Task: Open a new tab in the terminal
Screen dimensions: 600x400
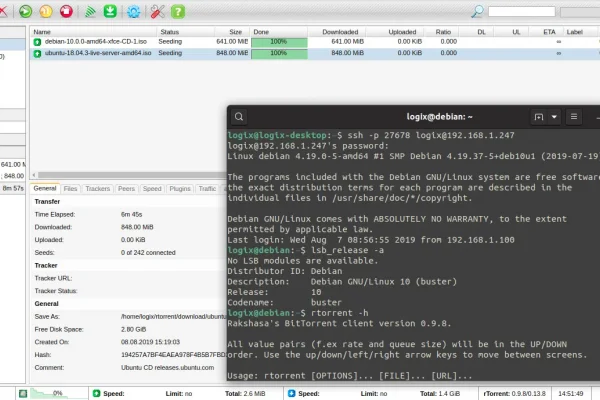Action: coord(538,117)
